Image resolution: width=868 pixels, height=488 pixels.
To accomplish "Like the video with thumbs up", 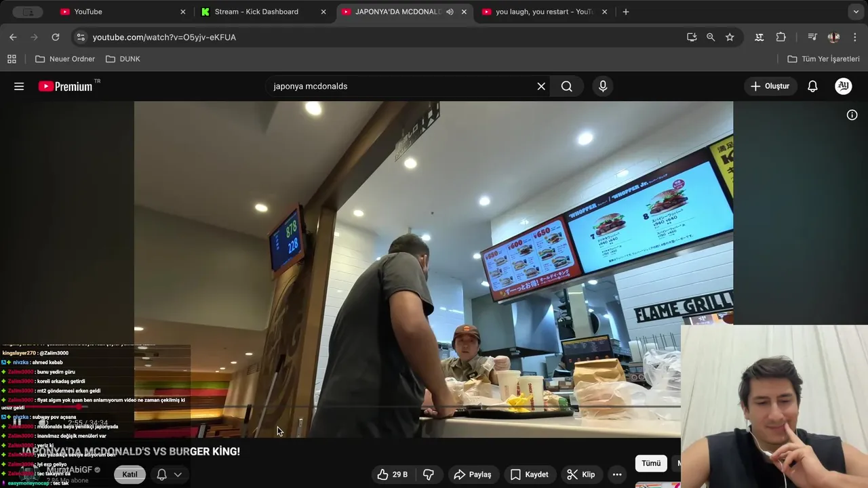I will click(x=393, y=474).
